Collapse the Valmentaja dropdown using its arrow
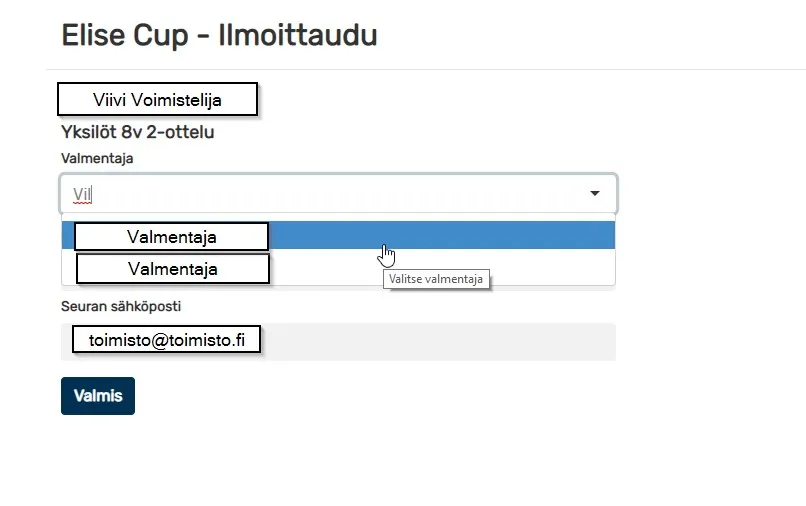The height and width of the screenshot is (506, 806). click(595, 193)
